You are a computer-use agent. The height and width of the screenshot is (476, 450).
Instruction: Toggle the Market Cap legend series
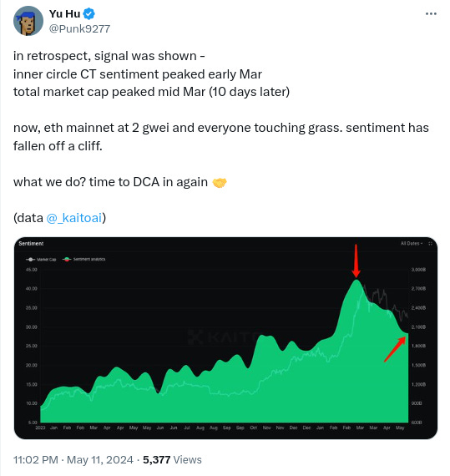point(41,259)
